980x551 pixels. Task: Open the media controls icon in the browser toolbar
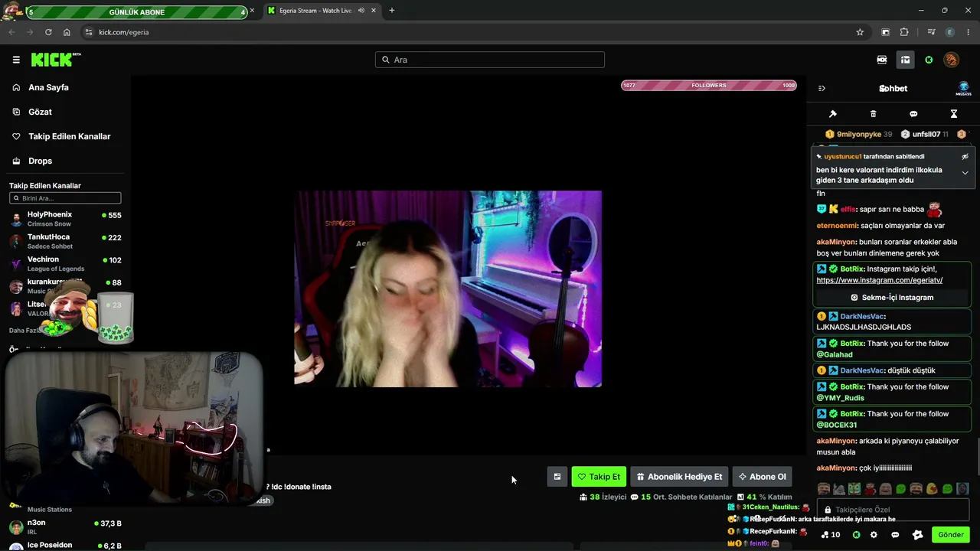[x=931, y=32]
